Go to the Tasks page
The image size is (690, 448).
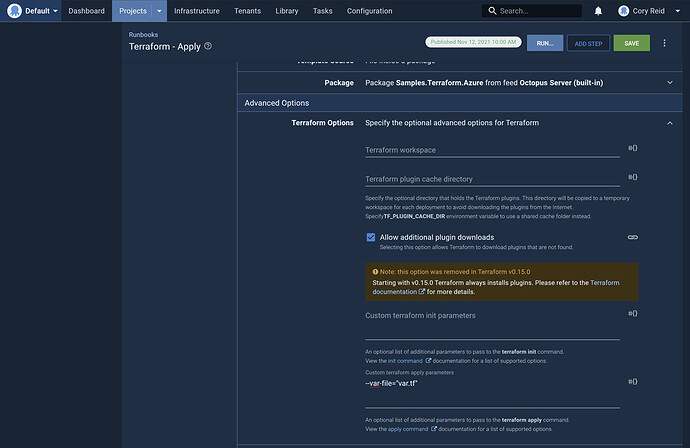coord(322,11)
